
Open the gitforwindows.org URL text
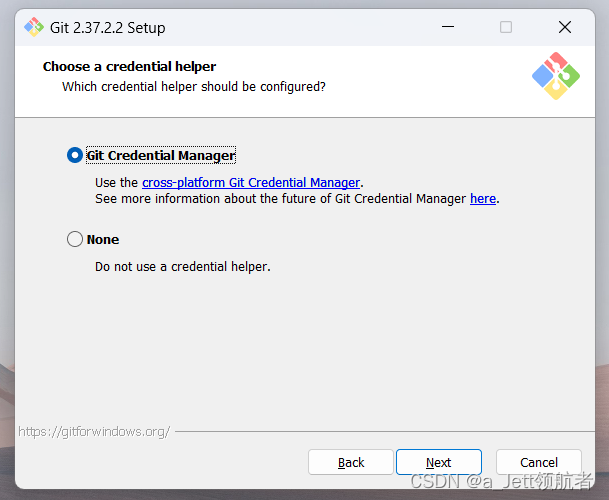tap(94, 432)
